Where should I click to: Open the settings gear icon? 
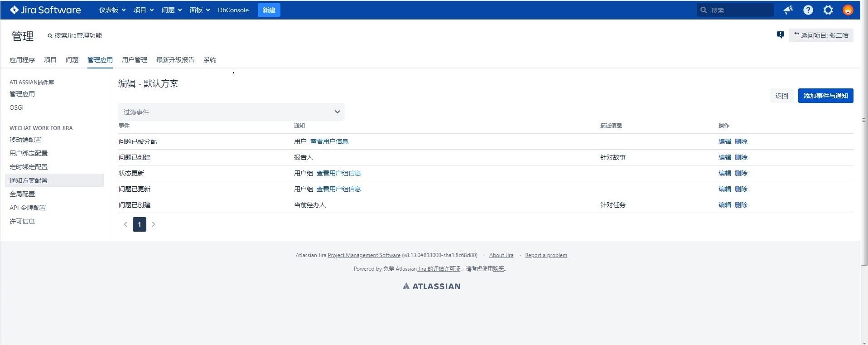tap(828, 10)
